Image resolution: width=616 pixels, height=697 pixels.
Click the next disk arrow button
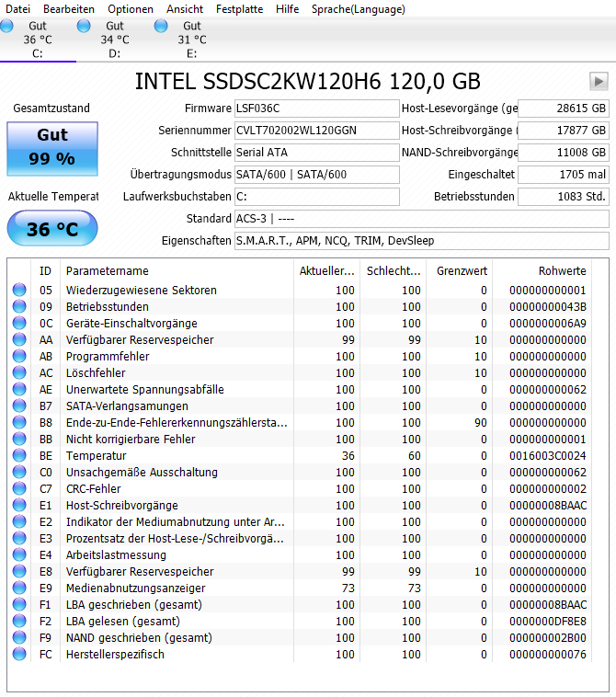coord(599,81)
